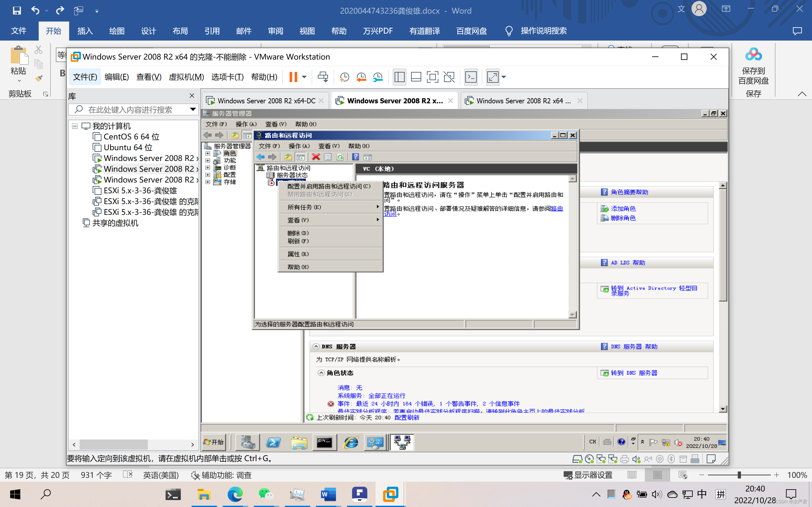Switch to Windows Server 2008 R2 x64-DC tab
Image resolution: width=812 pixels, height=507 pixels.
point(266,100)
